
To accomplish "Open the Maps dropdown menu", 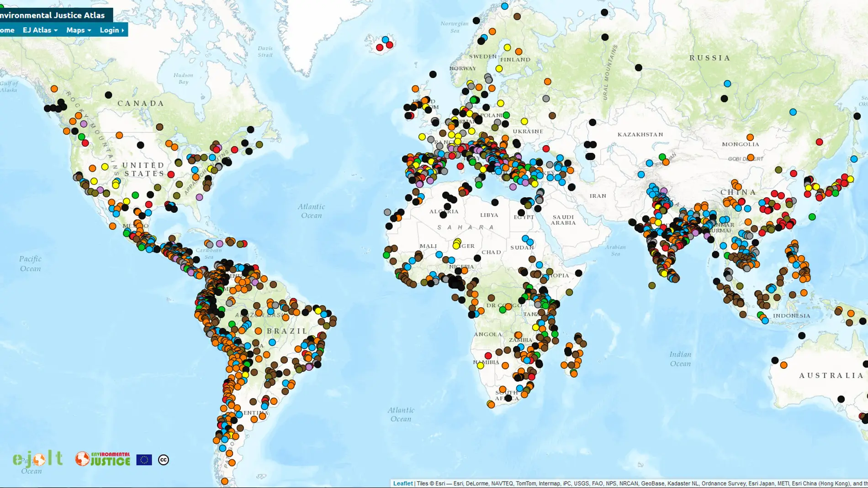I will pos(78,30).
